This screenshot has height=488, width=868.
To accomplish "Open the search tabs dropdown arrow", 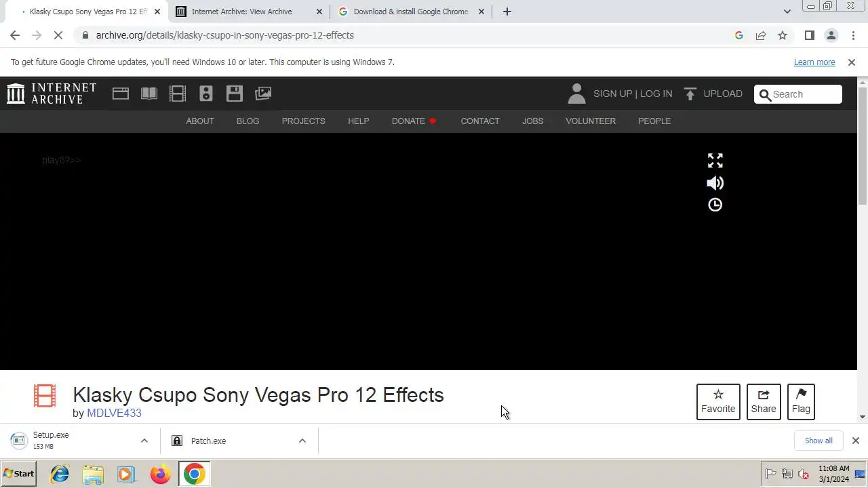I will tap(787, 12).
